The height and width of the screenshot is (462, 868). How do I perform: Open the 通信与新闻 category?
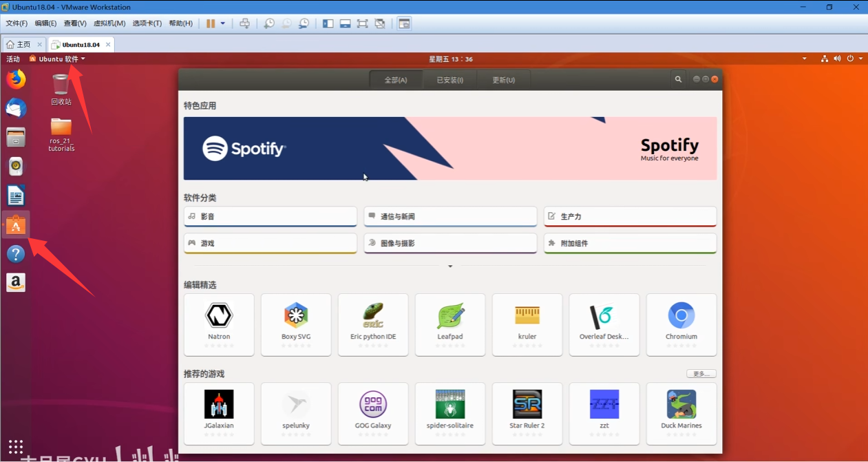(450, 216)
